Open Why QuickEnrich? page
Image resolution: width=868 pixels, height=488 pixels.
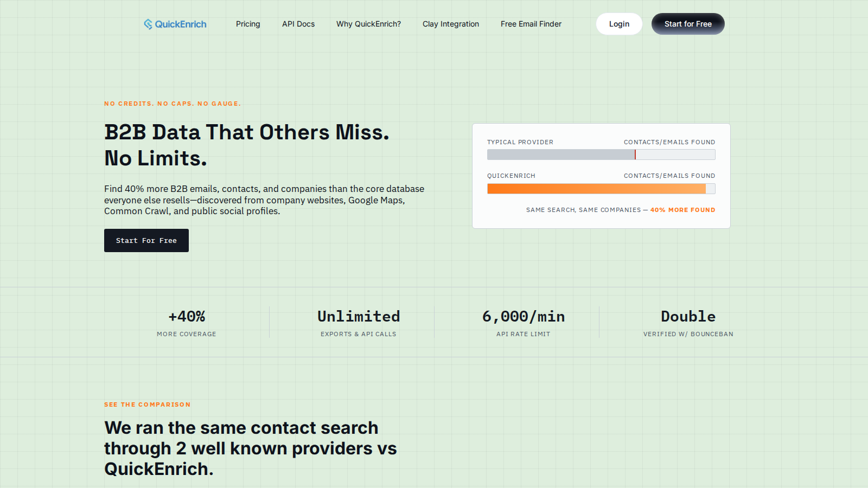[x=368, y=24]
